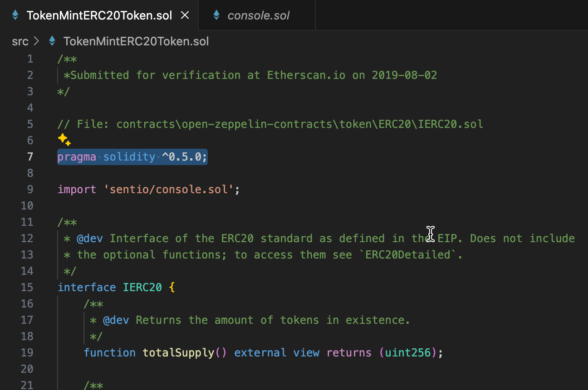Open the TokenMintERC20Token.sol breadcrumb dropdown
Image resolution: width=588 pixels, height=390 pixels.
point(136,41)
